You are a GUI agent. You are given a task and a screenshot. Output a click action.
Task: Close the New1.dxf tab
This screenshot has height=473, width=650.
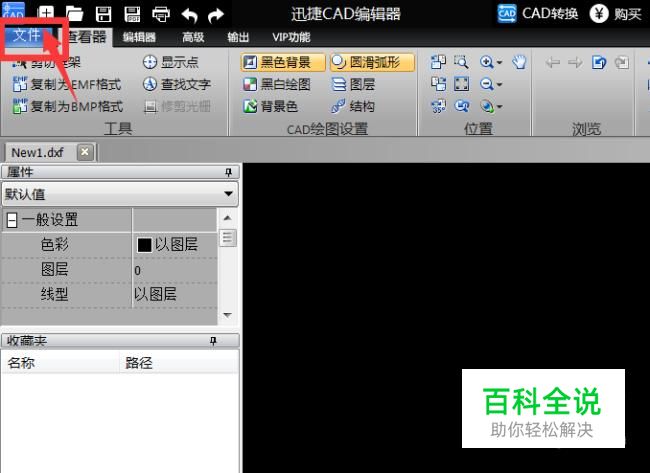coord(85,152)
